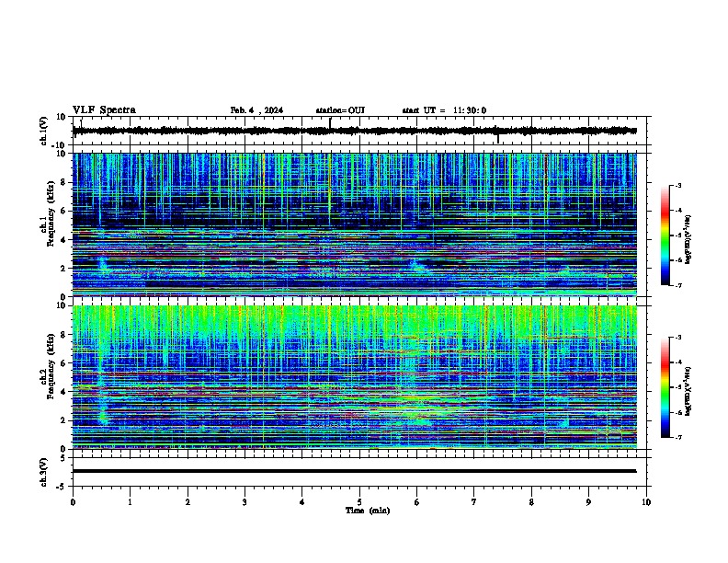Click the ch.2 spectrogram color scale bar
The width and height of the screenshot is (728, 563).
point(665,387)
